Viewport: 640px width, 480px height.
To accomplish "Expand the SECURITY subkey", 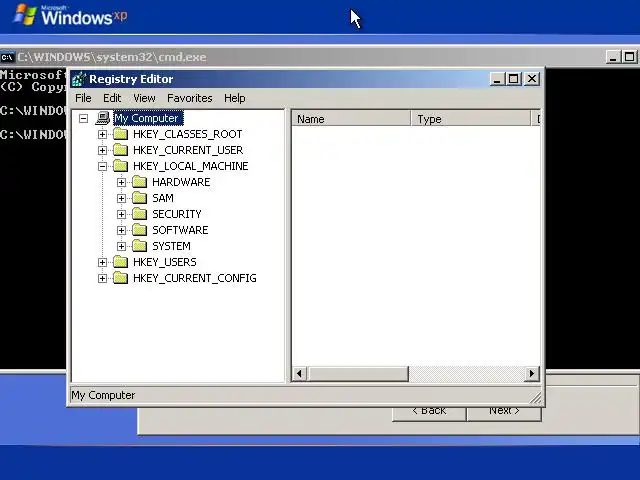I will tap(121, 214).
